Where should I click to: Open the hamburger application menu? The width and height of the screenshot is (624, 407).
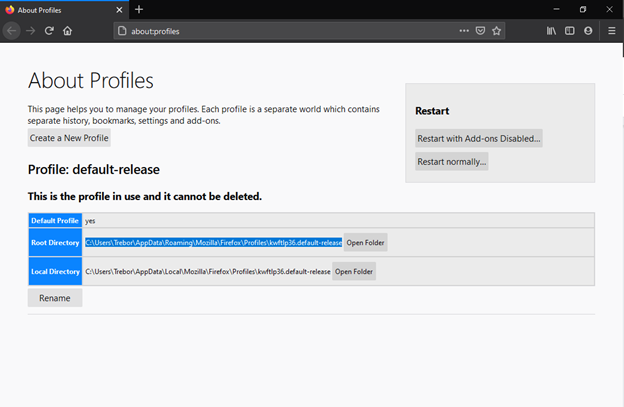pos(612,31)
